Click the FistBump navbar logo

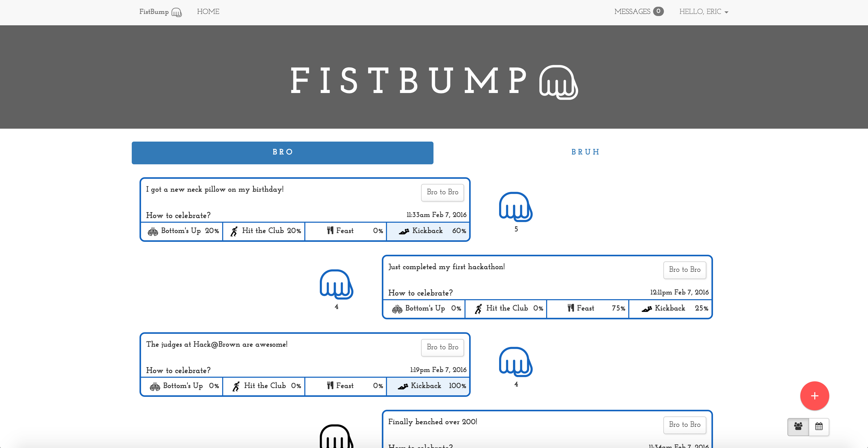tap(160, 12)
